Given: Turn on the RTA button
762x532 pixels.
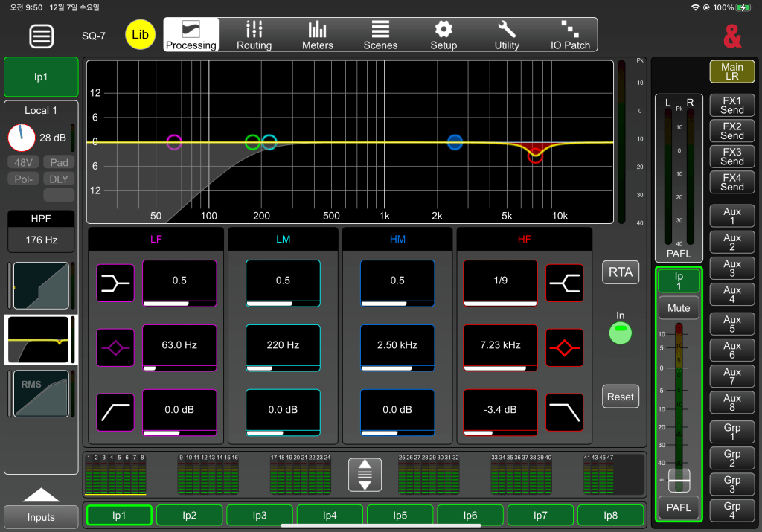Looking at the screenshot, I should (x=620, y=272).
